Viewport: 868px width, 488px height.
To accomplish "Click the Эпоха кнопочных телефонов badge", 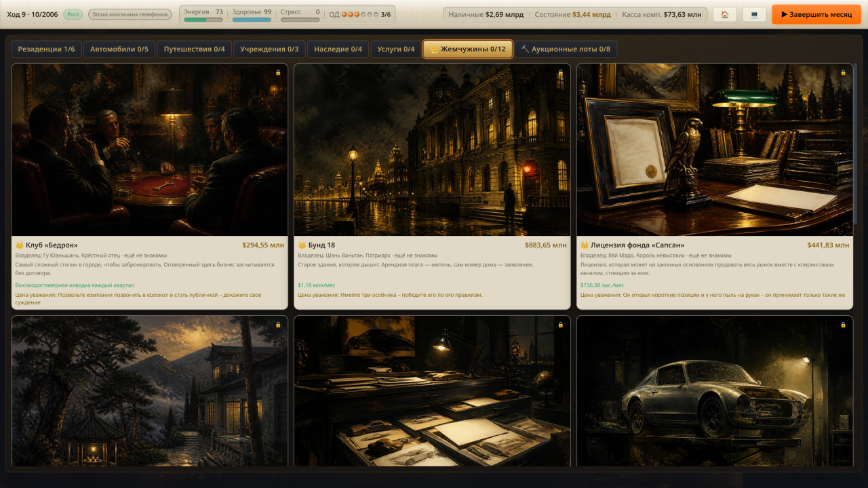I will pos(130,14).
